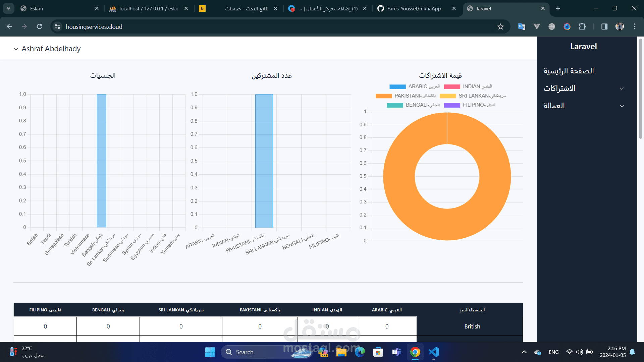Viewport: 644px width, 362px height.
Task: Click the blue PAKISTANI bar in subscribers chart
Action: pos(264,161)
